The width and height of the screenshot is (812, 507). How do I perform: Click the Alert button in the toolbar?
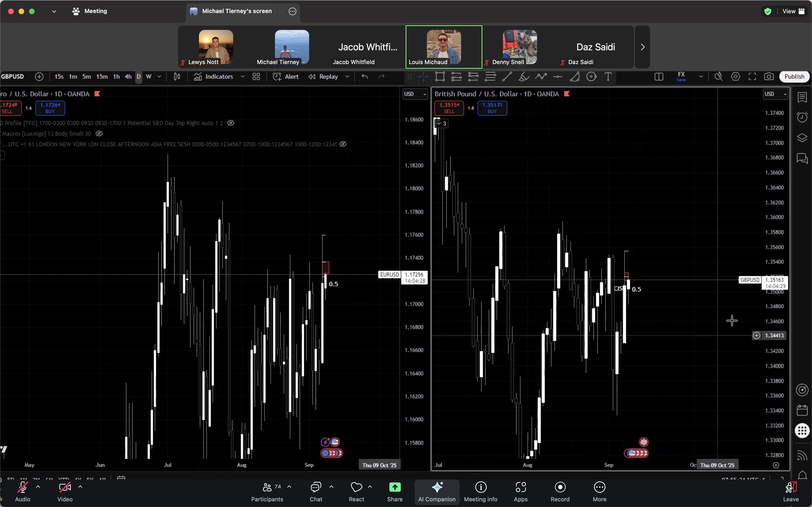[x=286, y=77]
